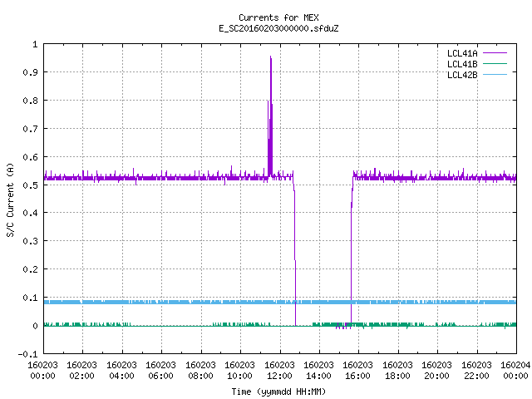The width and height of the screenshot is (532, 399).
Task: Pick the purple LCL41A legend line sample
Action: pyautogui.click(x=495, y=53)
